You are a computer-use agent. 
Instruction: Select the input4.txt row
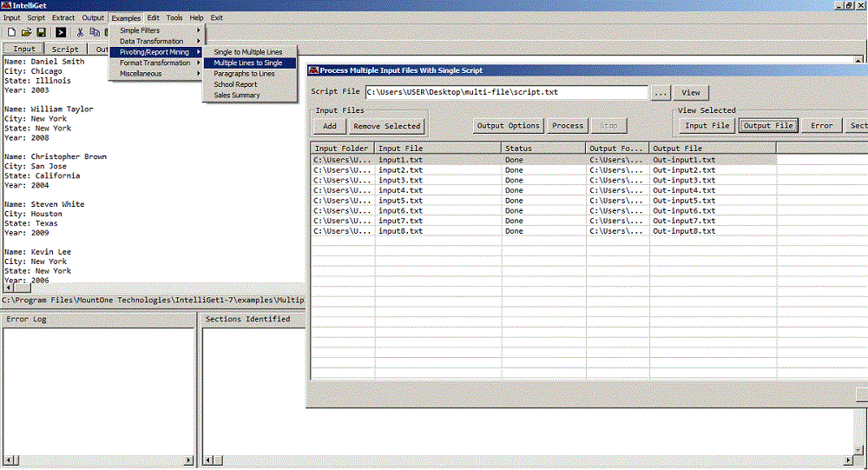(x=543, y=190)
